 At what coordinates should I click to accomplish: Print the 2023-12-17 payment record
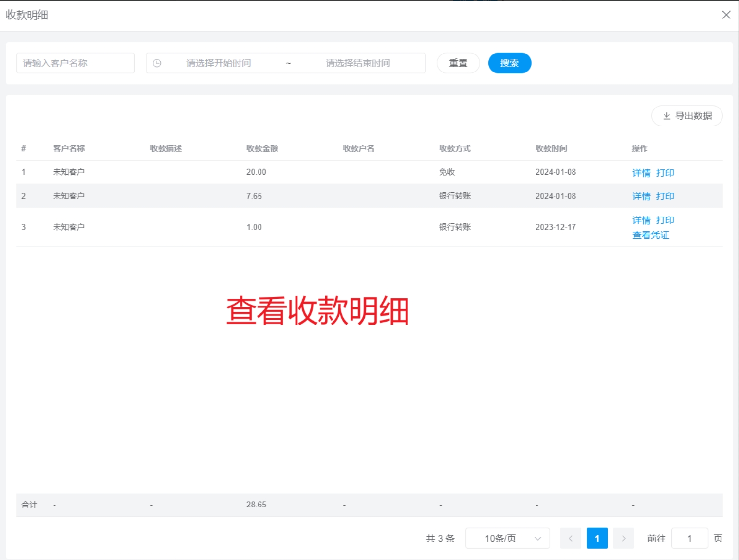point(665,220)
